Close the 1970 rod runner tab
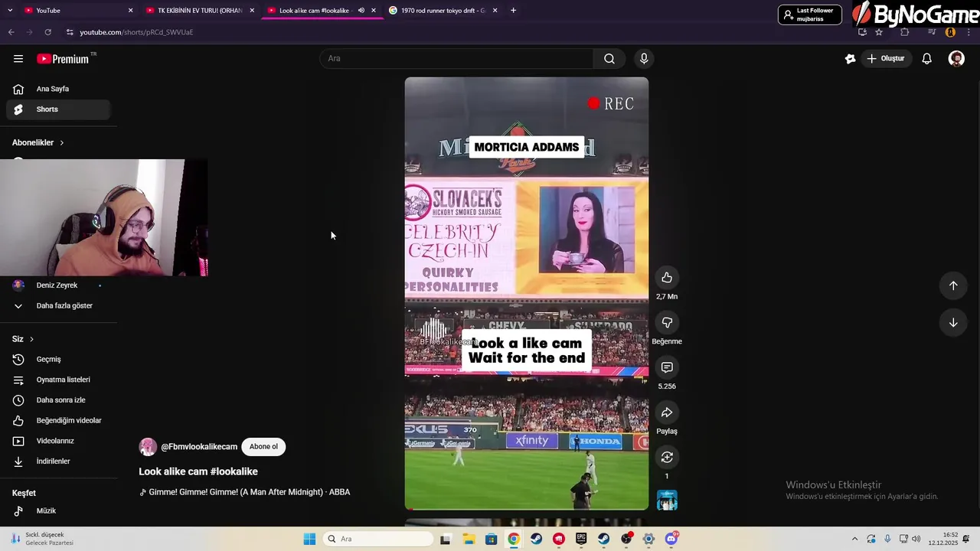The height and width of the screenshot is (551, 980). click(x=495, y=11)
